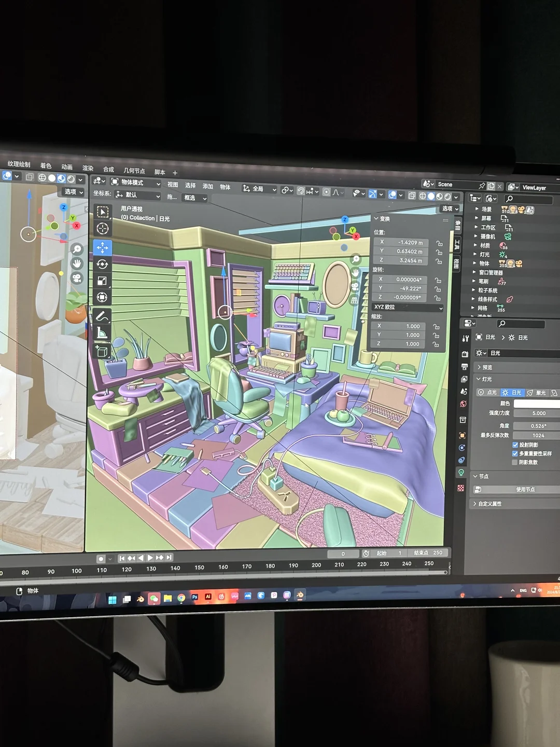Activate the Measure tool

coord(102,333)
